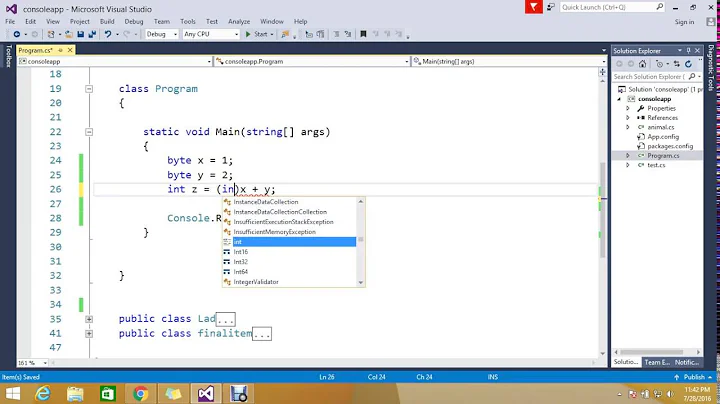
Task: Expand the References node in Solution Explorer
Action: (x=628, y=117)
